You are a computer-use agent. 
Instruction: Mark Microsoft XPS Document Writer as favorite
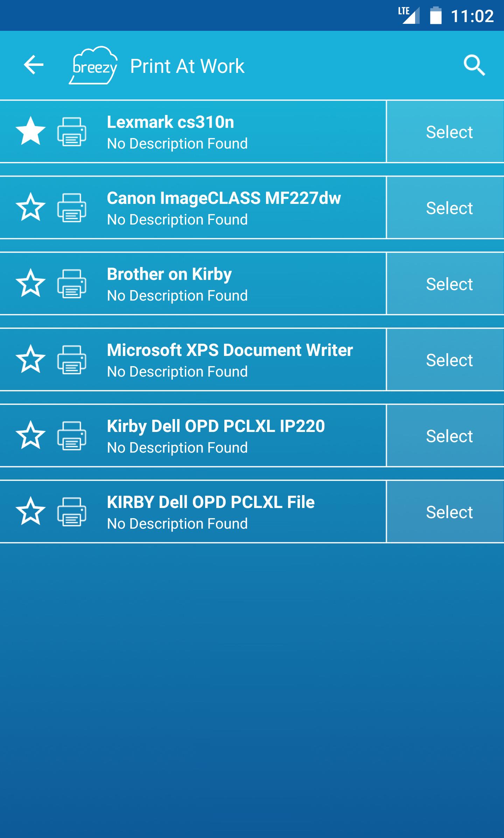pos(31,359)
